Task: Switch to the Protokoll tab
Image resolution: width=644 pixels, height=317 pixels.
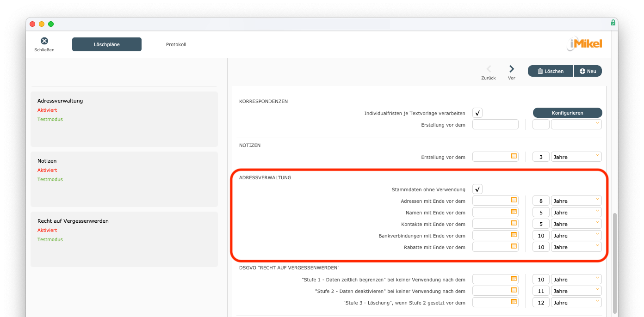Action: [x=176, y=44]
